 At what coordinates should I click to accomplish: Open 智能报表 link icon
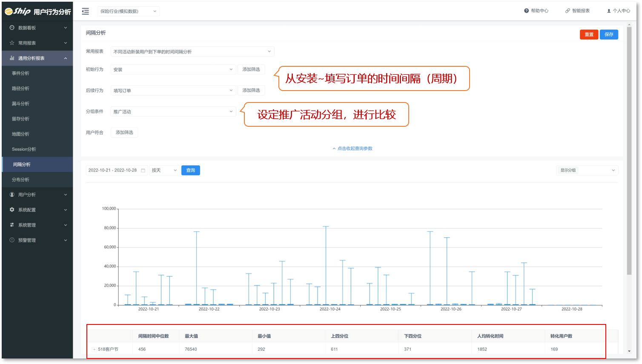click(x=567, y=11)
